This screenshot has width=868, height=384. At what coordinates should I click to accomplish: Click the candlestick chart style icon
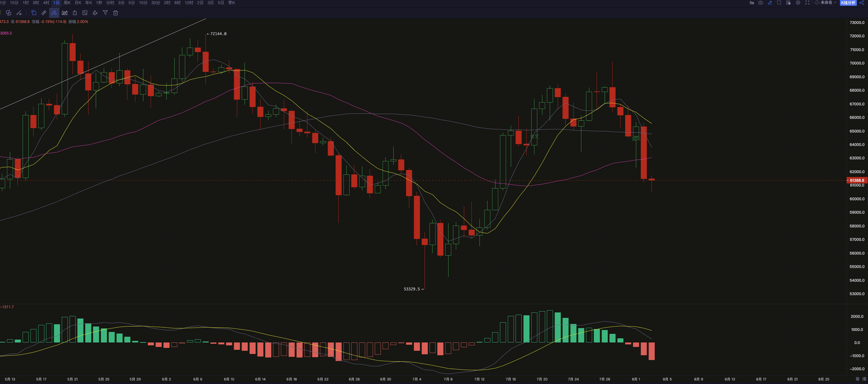click(64, 13)
